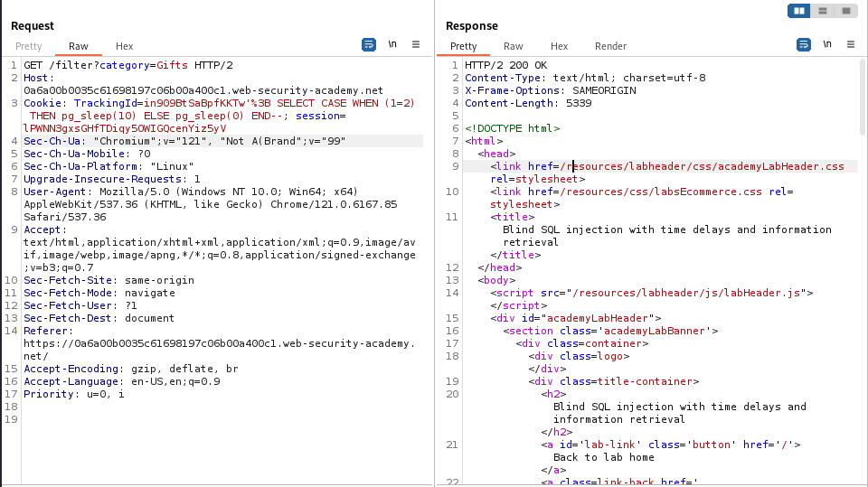The height and width of the screenshot is (487, 868).
Task: Click the Response pane vertical scrollbar
Action: click(x=863, y=97)
